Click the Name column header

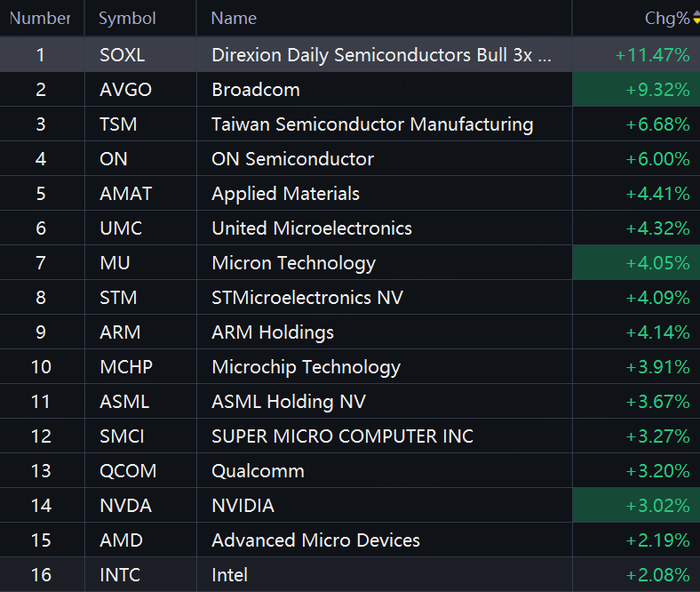[234, 19]
